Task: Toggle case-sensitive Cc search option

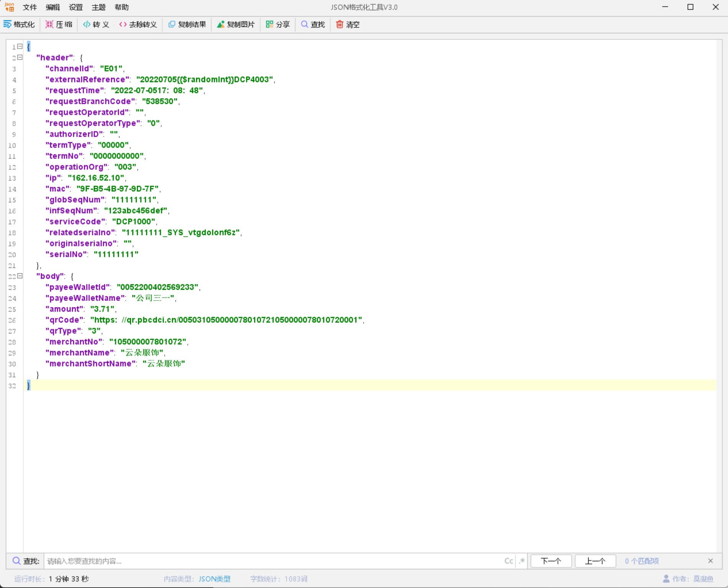Action: point(509,561)
